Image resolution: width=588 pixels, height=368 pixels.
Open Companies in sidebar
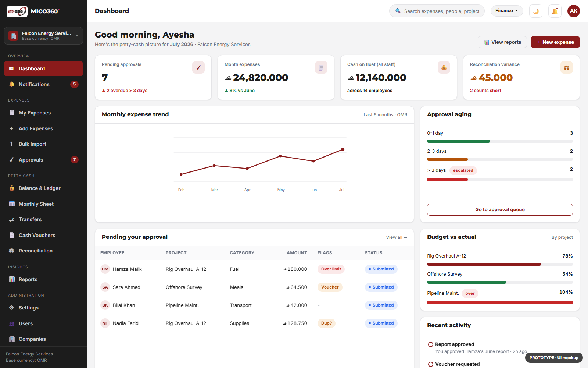[x=43, y=339]
